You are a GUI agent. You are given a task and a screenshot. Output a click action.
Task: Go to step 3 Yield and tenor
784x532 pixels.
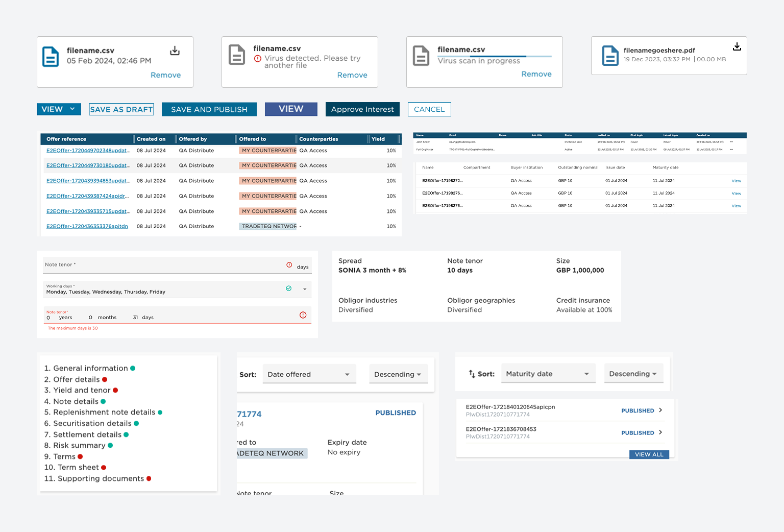click(x=82, y=390)
